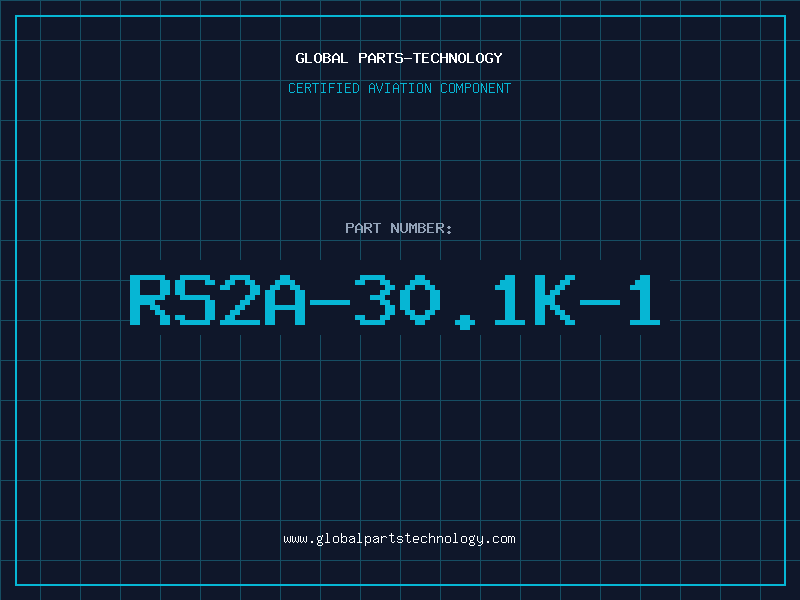This screenshot has height=600, width=800.
Task: Click the digits 30 in part number
Action: [397, 300]
